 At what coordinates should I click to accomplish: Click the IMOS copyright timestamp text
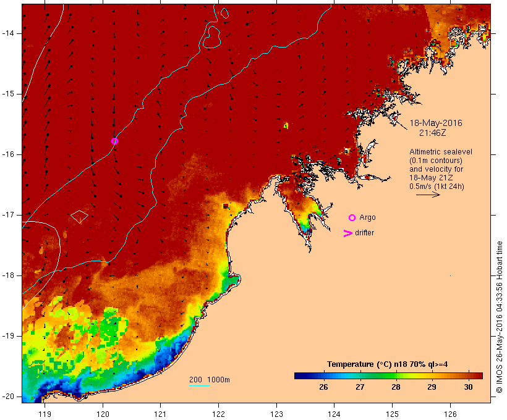[500, 317]
